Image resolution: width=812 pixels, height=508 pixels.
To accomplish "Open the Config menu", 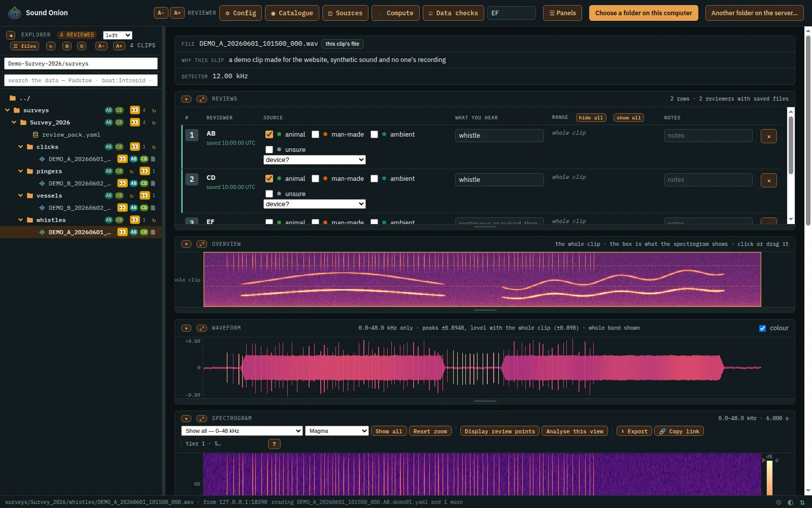I will (241, 13).
